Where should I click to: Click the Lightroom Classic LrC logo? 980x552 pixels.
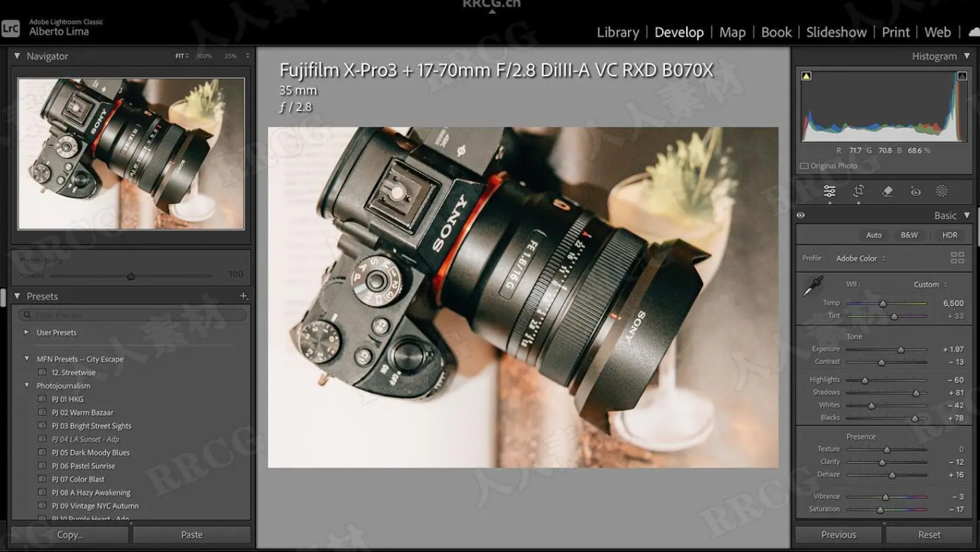coord(11,28)
